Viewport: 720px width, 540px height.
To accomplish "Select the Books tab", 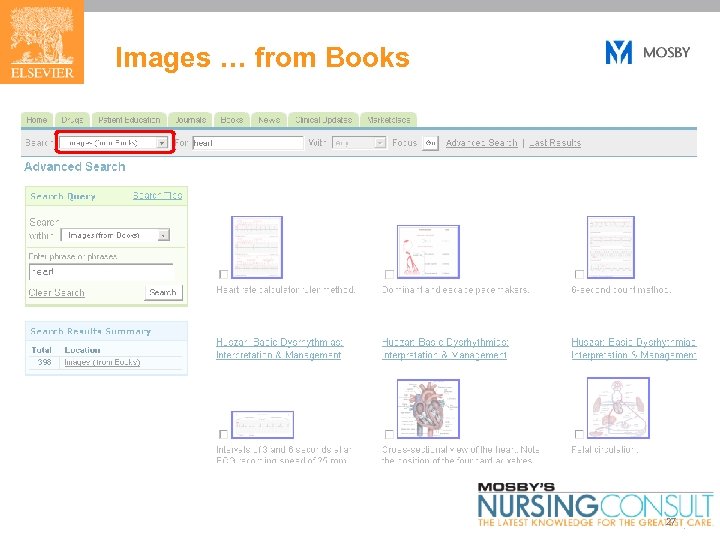I will coord(231,120).
